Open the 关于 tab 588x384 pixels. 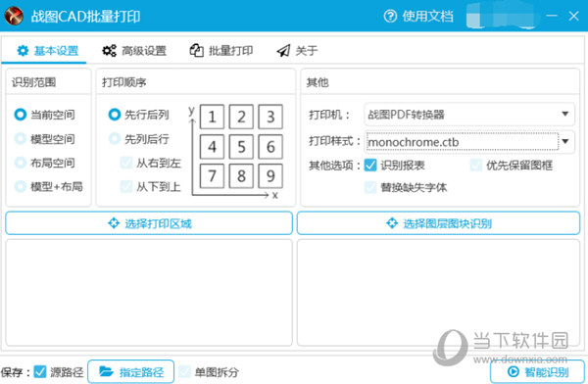pos(297,51)
